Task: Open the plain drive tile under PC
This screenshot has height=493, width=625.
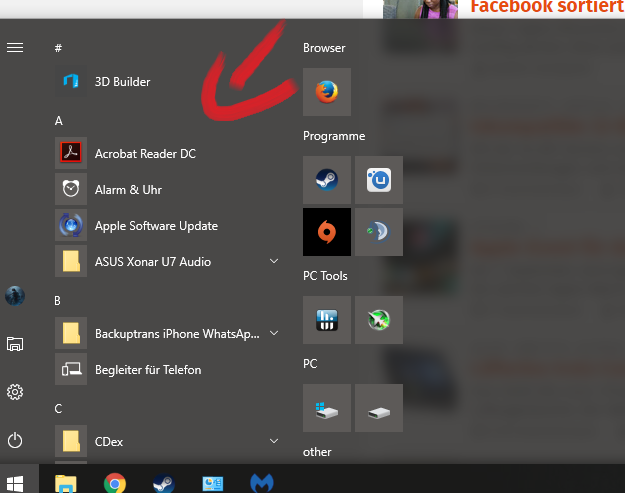Action: click(x=379, y=408)
